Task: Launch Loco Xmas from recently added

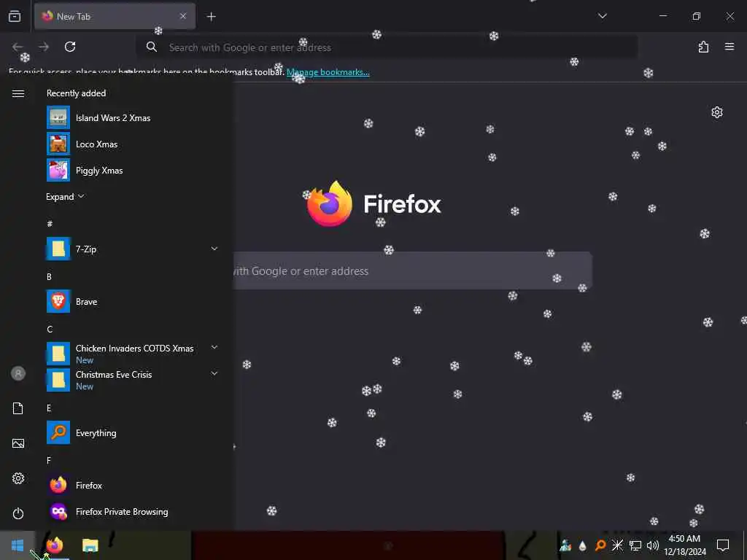Action: point(132,144)
